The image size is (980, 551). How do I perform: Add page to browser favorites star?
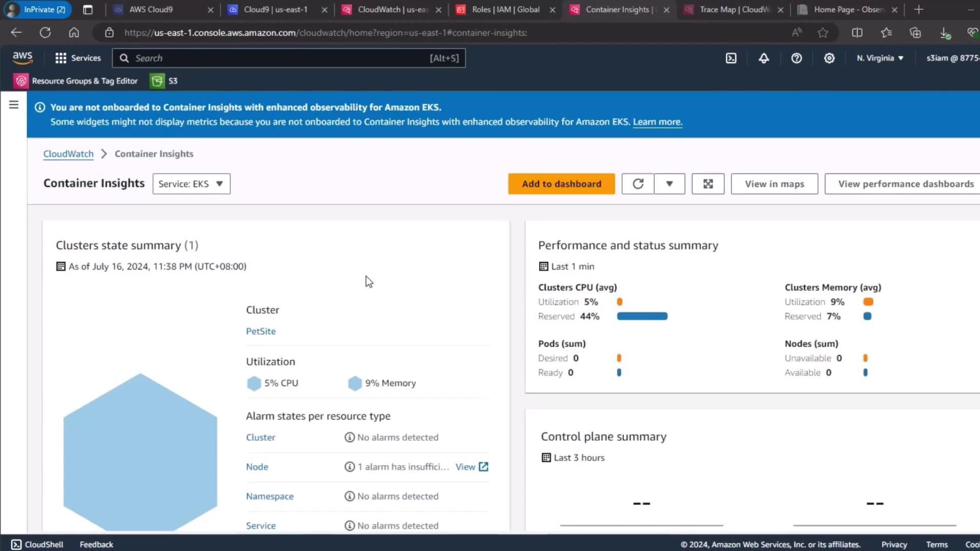pyautogui.click(x=822, y=33)
